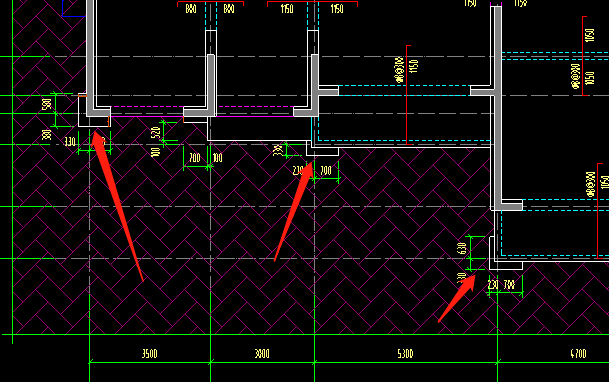609x382 pixels.
Task: Select the 330 horizontal dimension text at left
Action: coord(70,141)
